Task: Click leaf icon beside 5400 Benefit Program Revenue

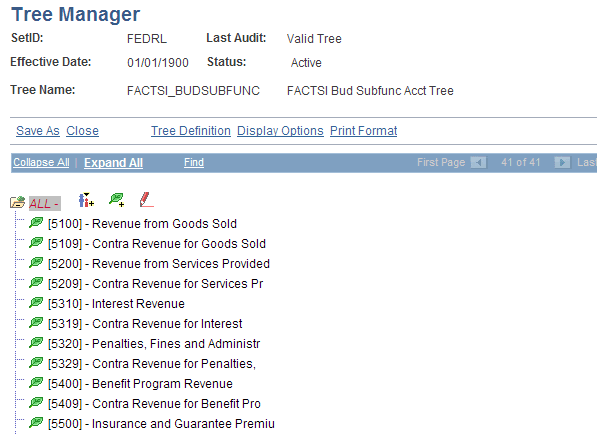Action: pyautogui.click(x=36, y=382)
